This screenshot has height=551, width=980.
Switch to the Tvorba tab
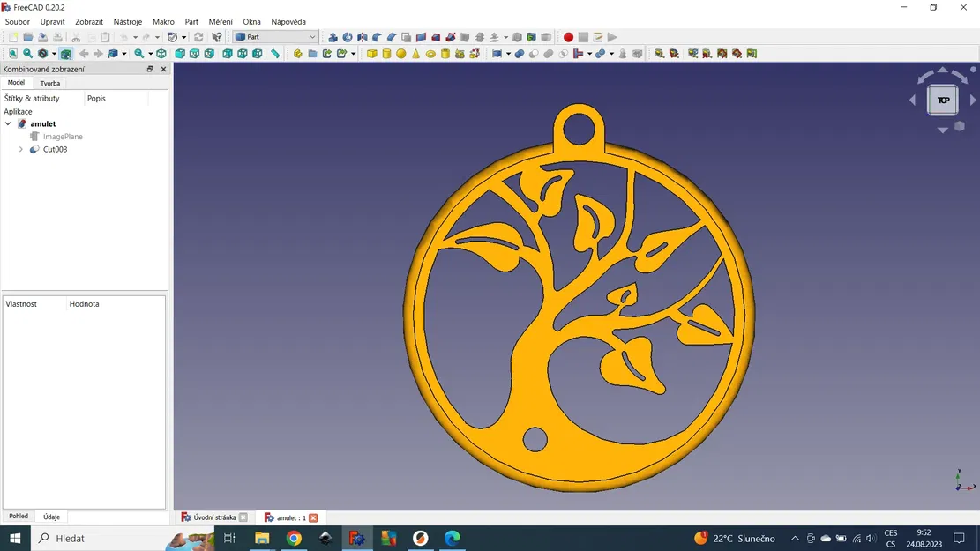point(50,82)
